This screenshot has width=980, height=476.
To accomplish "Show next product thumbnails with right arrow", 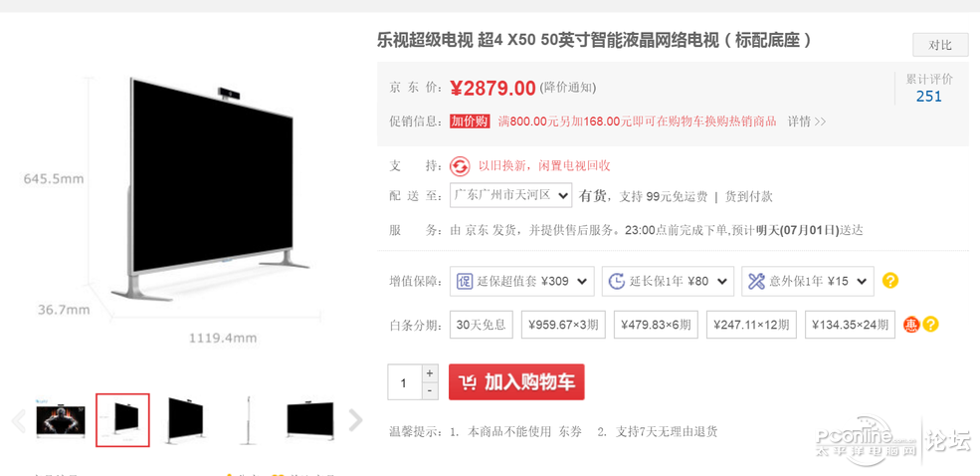I will [355, 420].
